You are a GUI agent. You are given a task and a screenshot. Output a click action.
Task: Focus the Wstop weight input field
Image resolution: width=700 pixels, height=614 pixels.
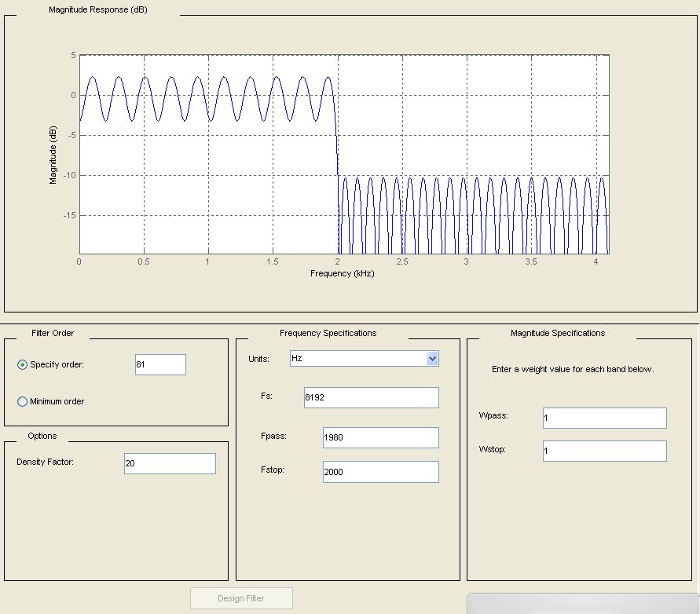[603, 451]
